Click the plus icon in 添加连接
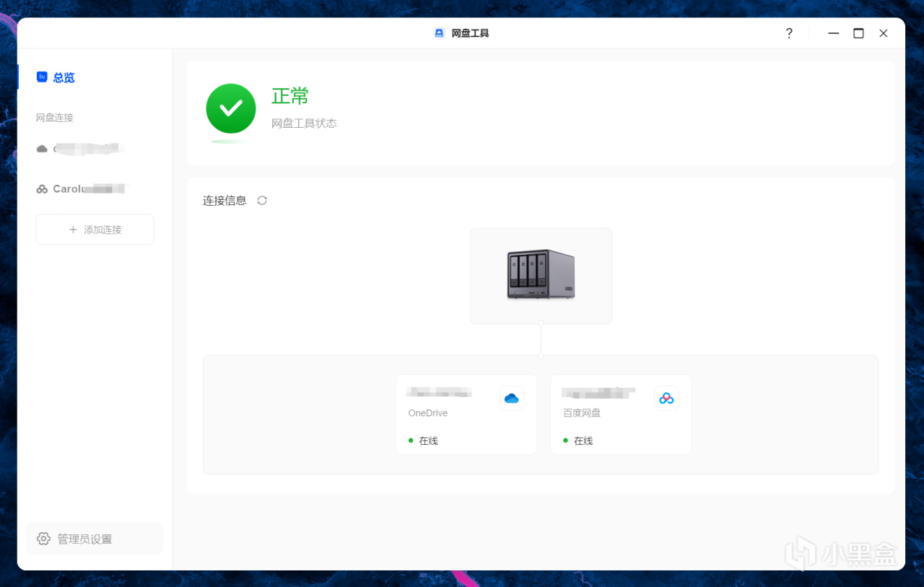The width and height of the screenshot is (924, 587). click(73, 230)
